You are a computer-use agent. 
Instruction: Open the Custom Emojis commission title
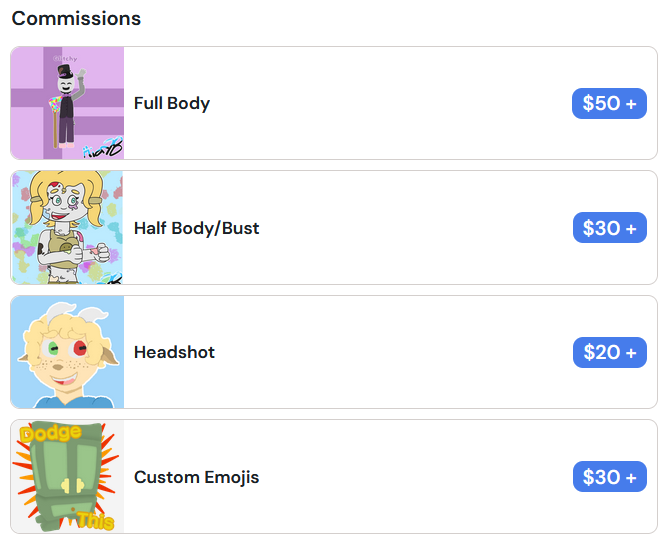point(196,477)
